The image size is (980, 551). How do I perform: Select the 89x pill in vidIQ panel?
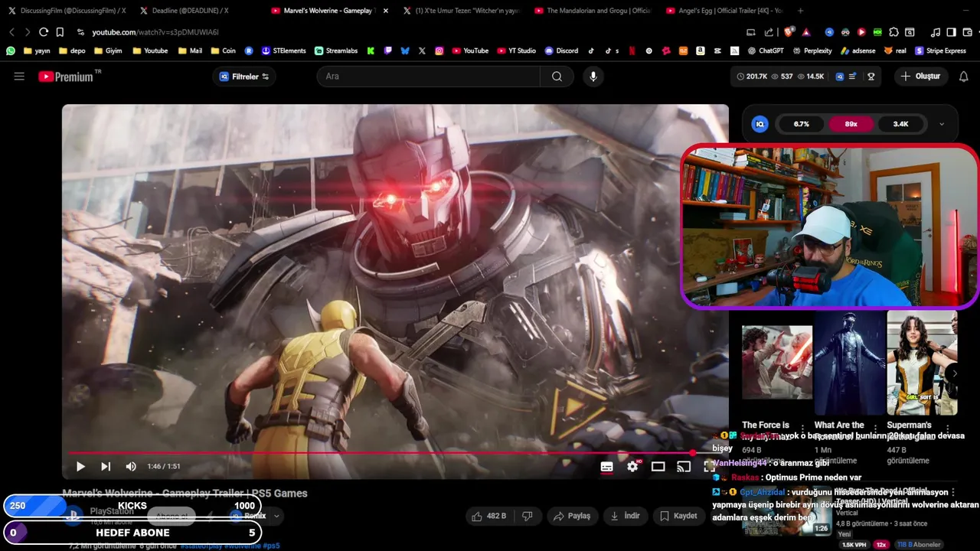click(x=851, y=124)
